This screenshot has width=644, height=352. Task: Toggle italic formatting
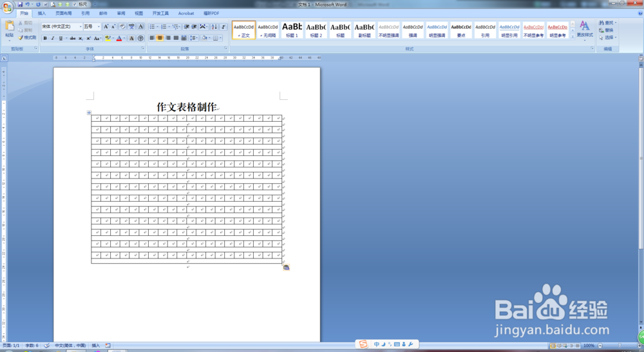point(53,38)
